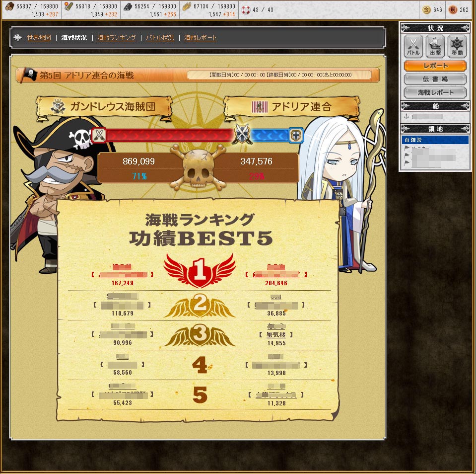Click the 海戦レポート sidebar button
Viewport: 476px width, 474px height.
click(435, 92)
